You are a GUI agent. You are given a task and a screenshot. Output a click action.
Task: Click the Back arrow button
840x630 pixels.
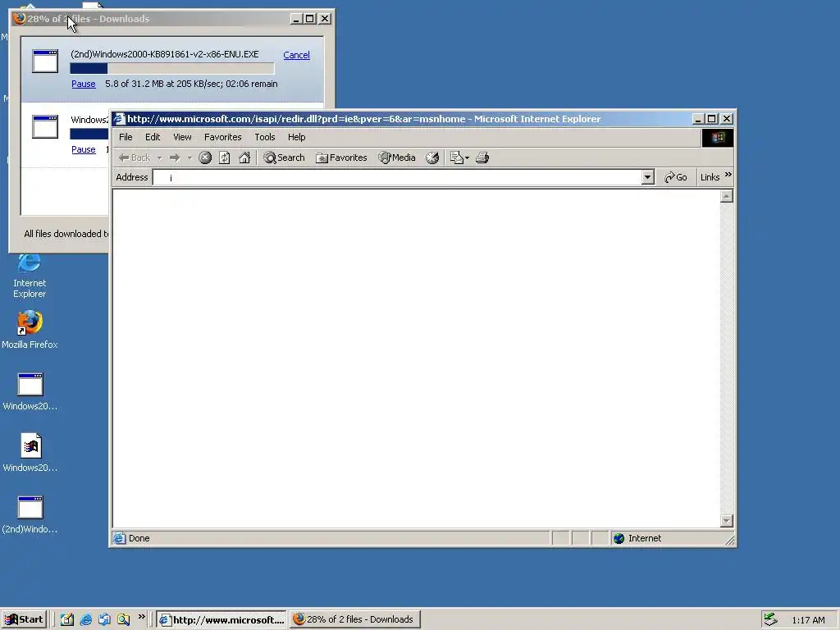135,157
